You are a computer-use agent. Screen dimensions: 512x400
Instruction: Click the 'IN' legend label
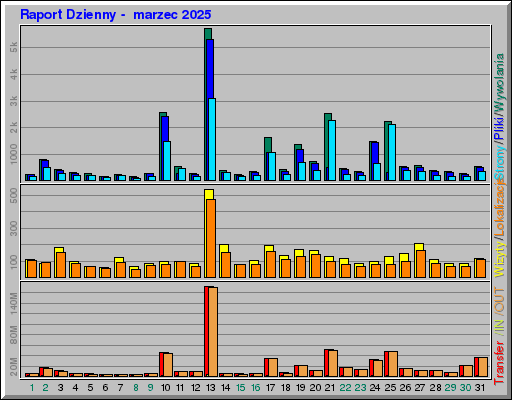pos(499,327)
